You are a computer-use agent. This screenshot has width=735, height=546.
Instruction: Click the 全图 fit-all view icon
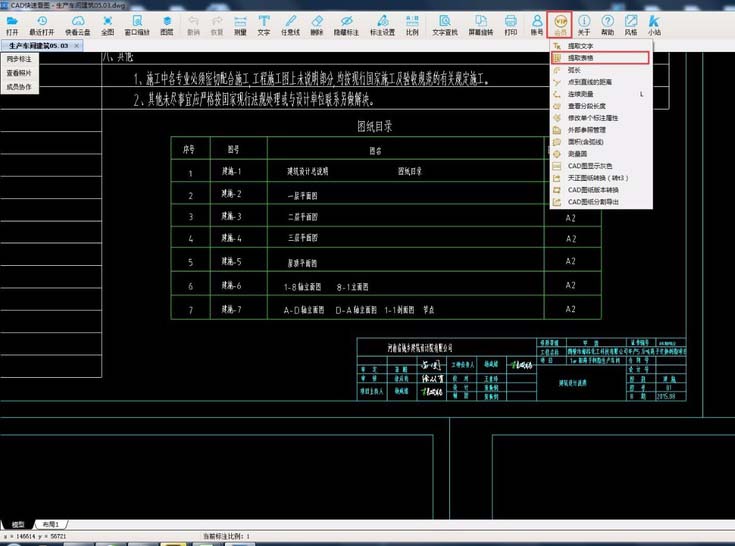[x=107, y=25]
